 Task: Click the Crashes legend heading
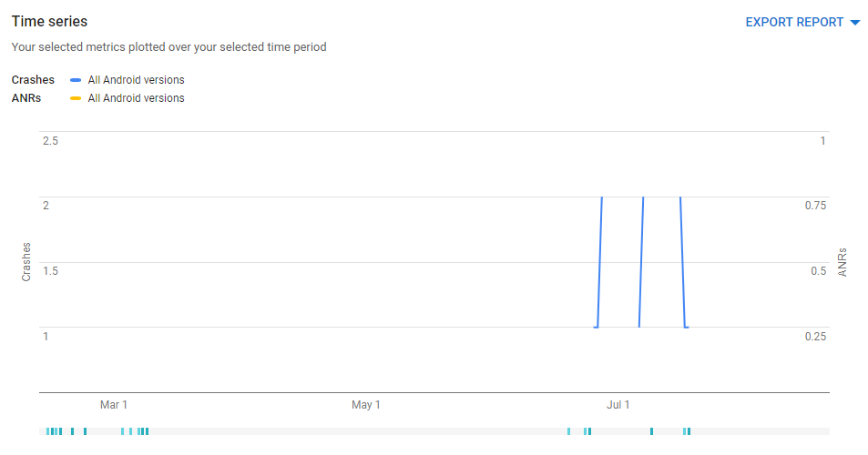pyautogui.click(x=33, y=79)
